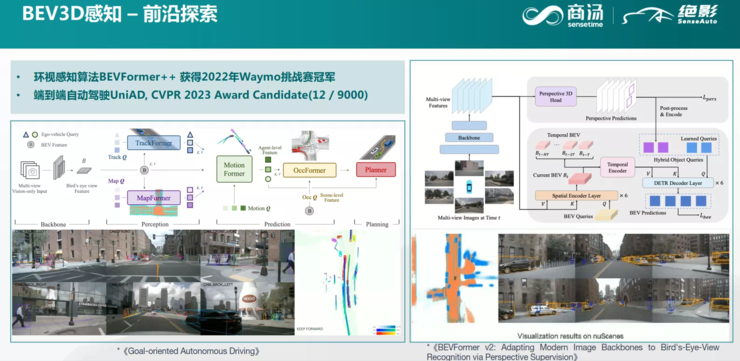Click the "Spatial Encoder Layer" box
Image resolution: width=740 pixels, height=361 pixels.
pyautogui.click(x=576, y=195)
